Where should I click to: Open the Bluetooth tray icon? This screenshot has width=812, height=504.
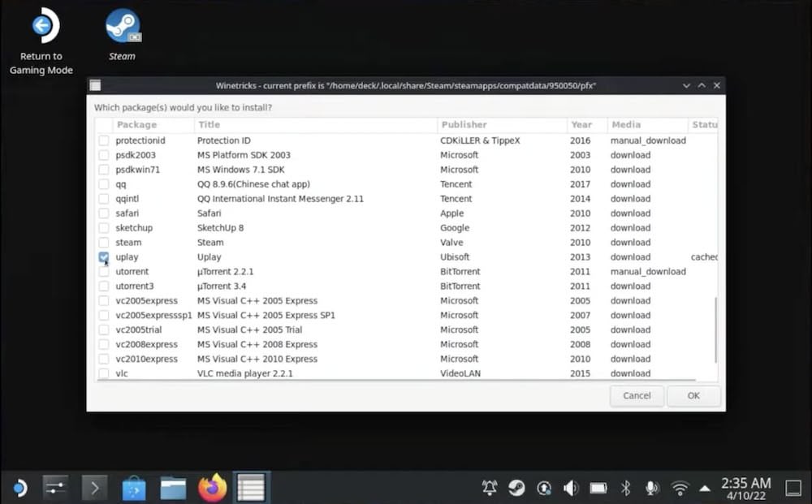625,488
